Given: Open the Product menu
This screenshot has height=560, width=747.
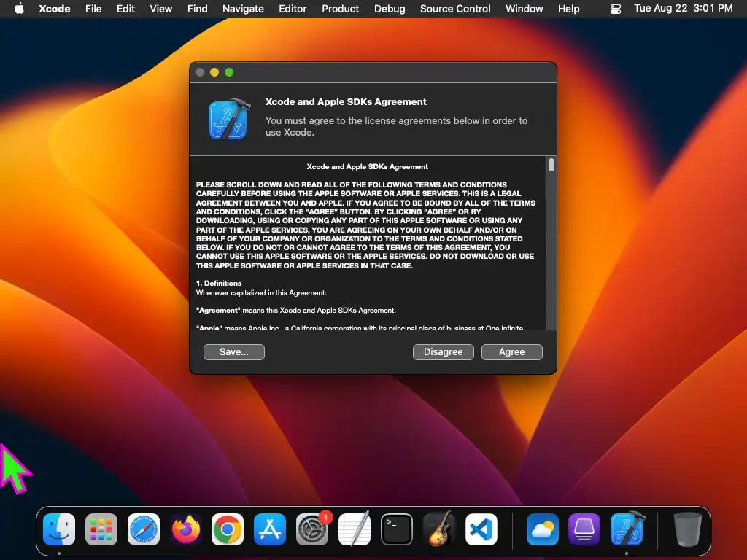Looking at the screenshot, I should [340, 9].
